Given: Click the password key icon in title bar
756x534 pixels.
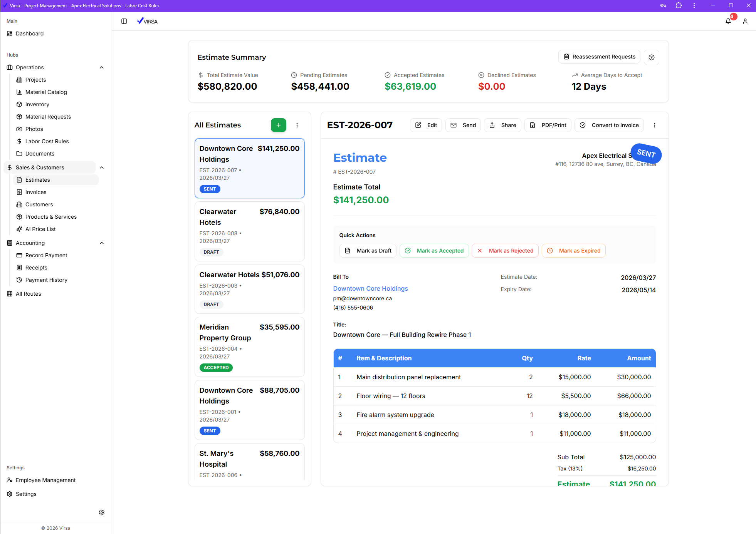Looking at the screenshot, I should pyautogui.click(x=663, y=5).
